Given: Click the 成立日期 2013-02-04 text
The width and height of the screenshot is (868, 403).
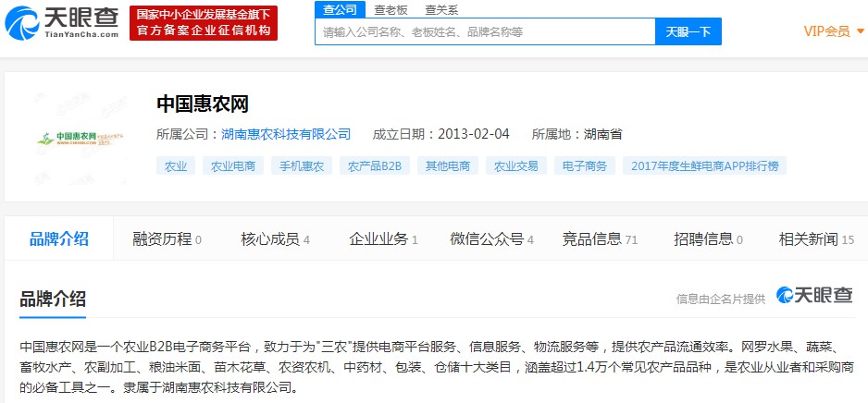Looking at the screenshot, I should tap(440, 134).
